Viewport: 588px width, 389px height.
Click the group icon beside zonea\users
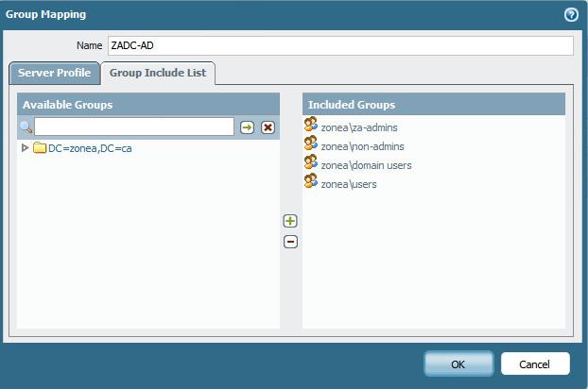pos(311,181)
